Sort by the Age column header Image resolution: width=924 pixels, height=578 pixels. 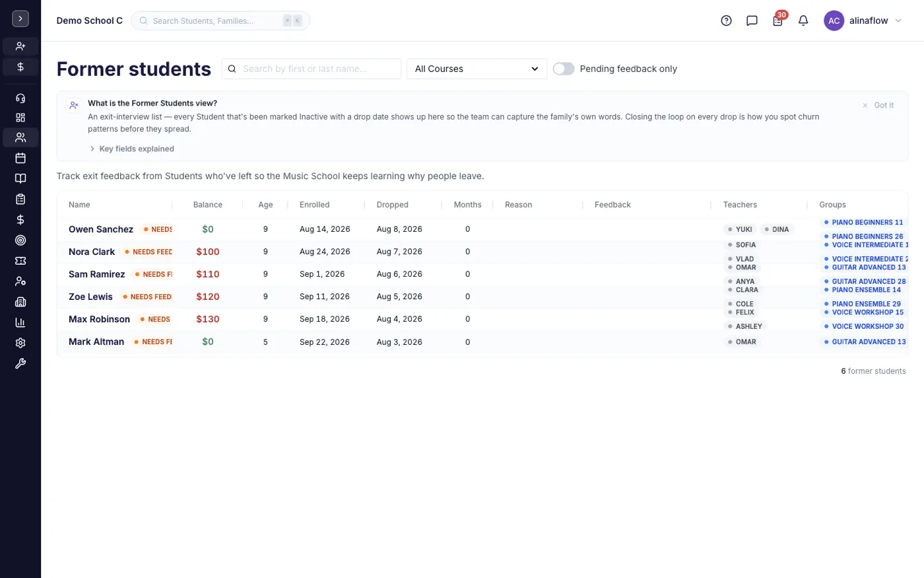(x=265, y=205)
